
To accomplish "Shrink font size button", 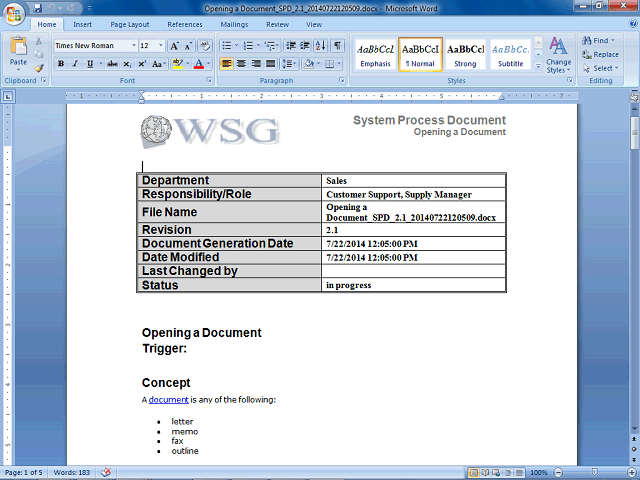I will pyautogui.click(x=188, y=46).
